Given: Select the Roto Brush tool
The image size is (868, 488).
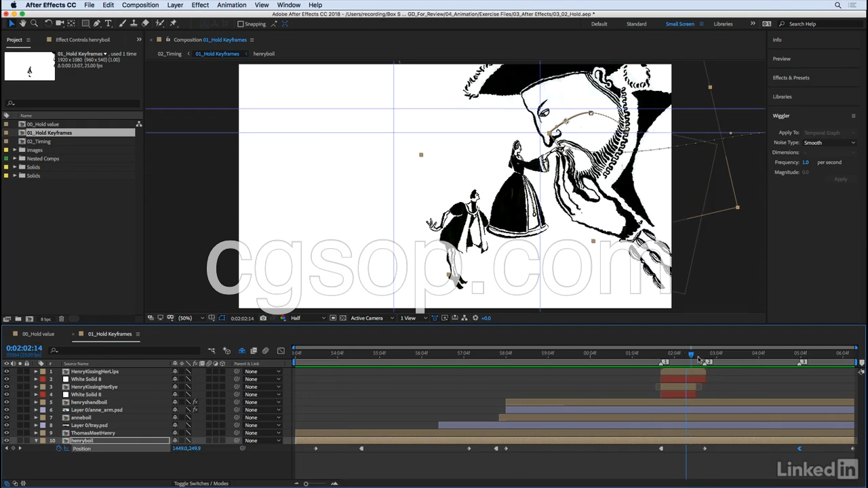Looking at the screenshot, I should 160,24.
